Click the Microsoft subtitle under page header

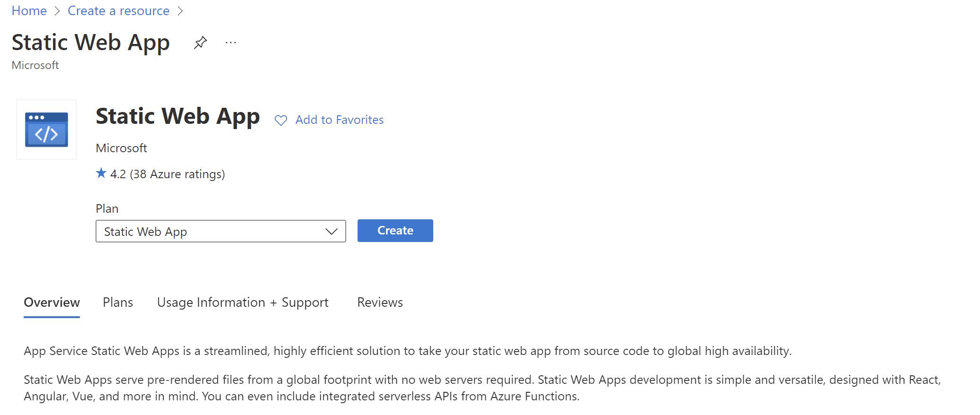coord(35,65)
